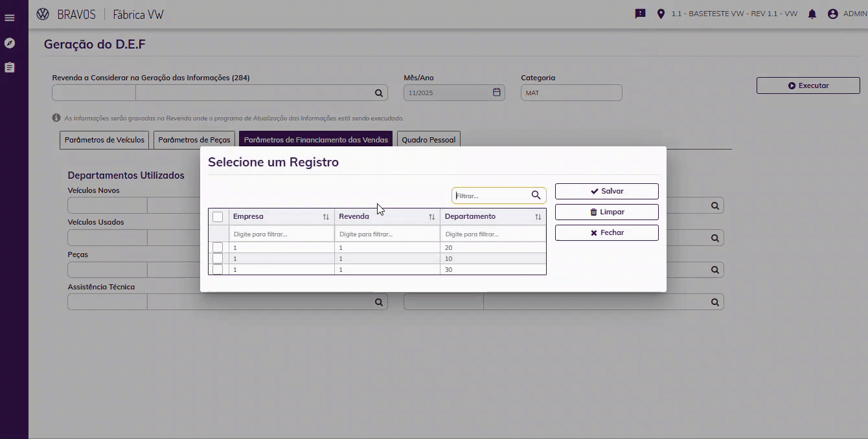The width and height of the screenshot is (868, 439).
Task: Sort table by Departamento column arrows
Action: pyautogui.click(x=538, y=217)
